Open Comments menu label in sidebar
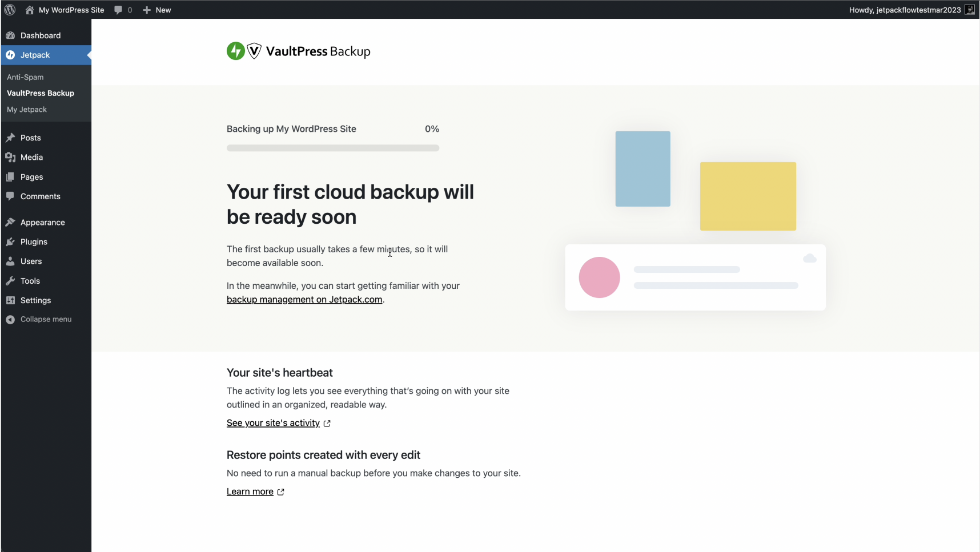The height and width of the screenshot is (552, 980). point(41,196)
